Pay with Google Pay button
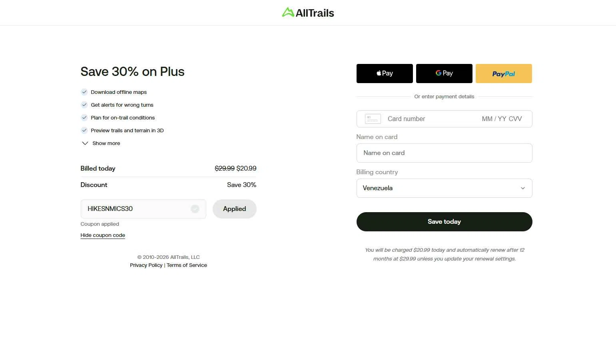Screen dimensions: 616x364 click(444, 74)
